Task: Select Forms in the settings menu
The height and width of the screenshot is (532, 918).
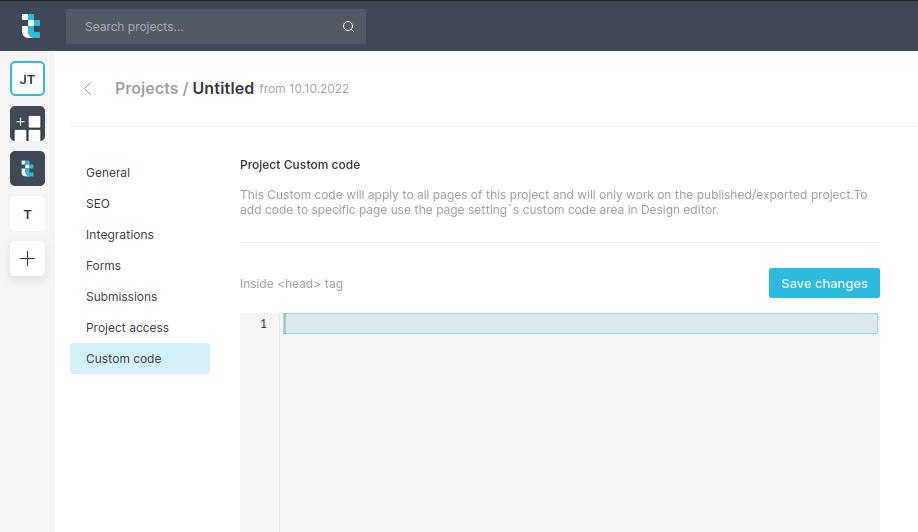Action: click(103, 266)
